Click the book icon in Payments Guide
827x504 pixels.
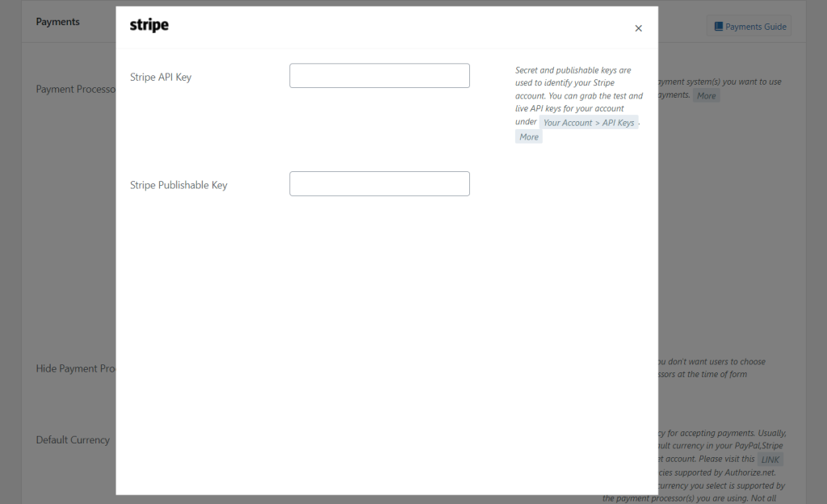click(x=718, y=27)
